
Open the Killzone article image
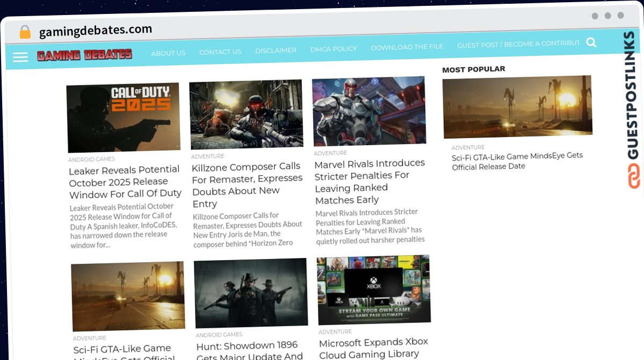tap(246, 114)
